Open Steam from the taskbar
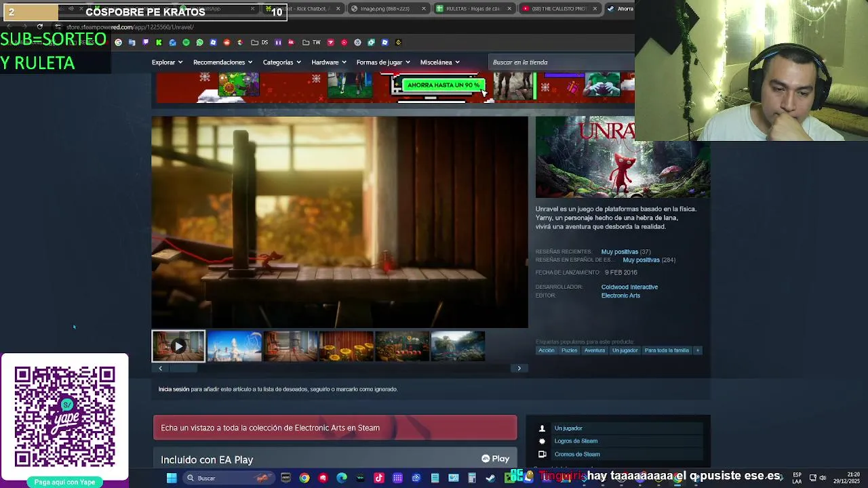Viewport: 868px width, 488px height. [x=490, y=478]
